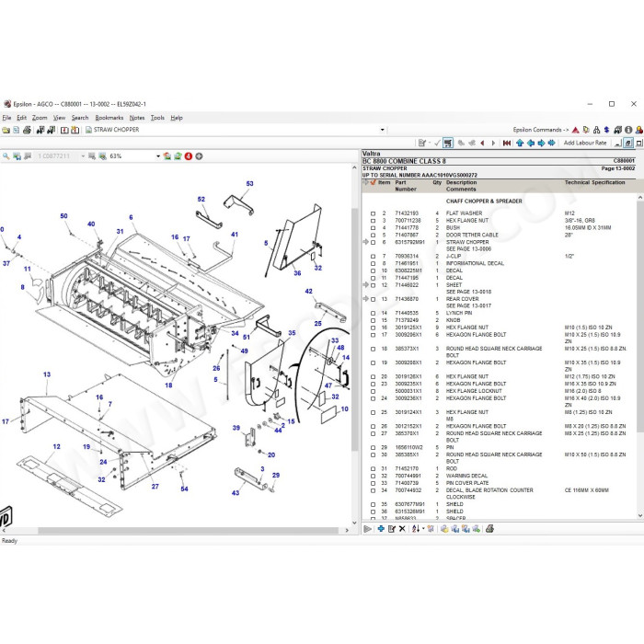
Task: Select part number 71432193 in the list
Action: 407,213
